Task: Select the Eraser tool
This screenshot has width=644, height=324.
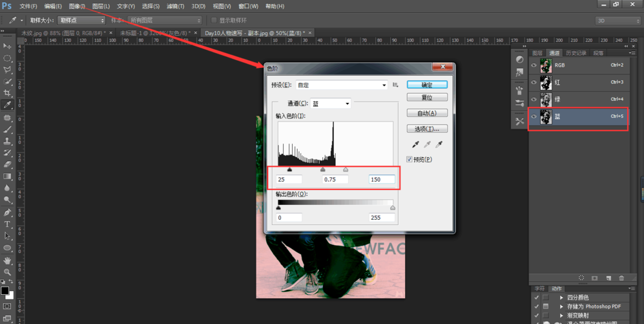Action: pos(7,164)
